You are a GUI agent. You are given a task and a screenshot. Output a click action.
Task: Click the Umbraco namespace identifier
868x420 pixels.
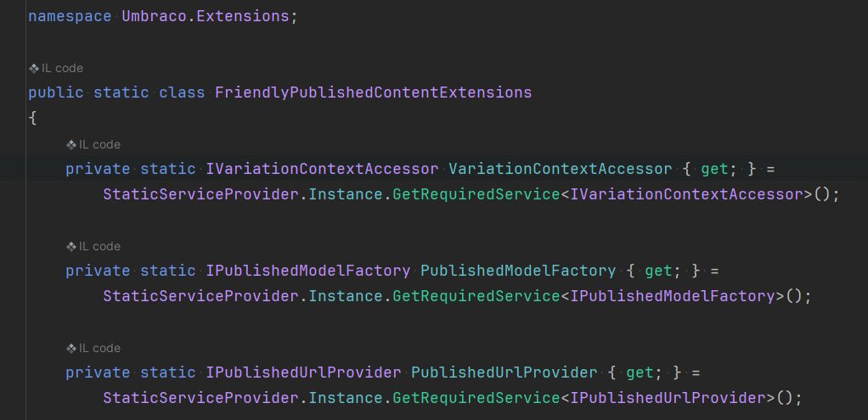click(x=154, y=17)
